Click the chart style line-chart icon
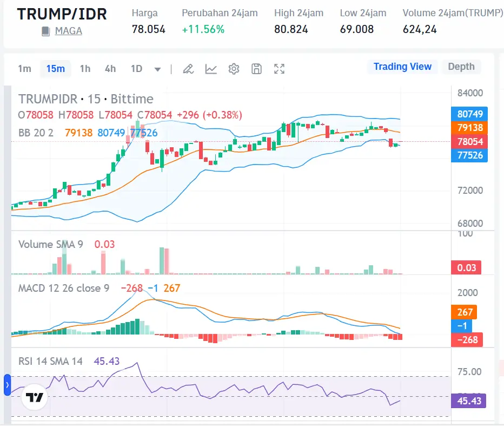 pos(211,69)
